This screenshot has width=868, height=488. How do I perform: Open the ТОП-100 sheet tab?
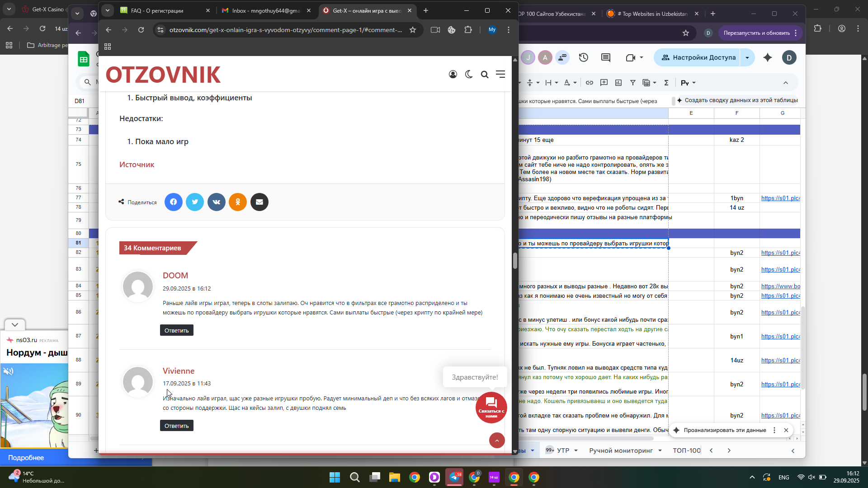click(686, 450)
